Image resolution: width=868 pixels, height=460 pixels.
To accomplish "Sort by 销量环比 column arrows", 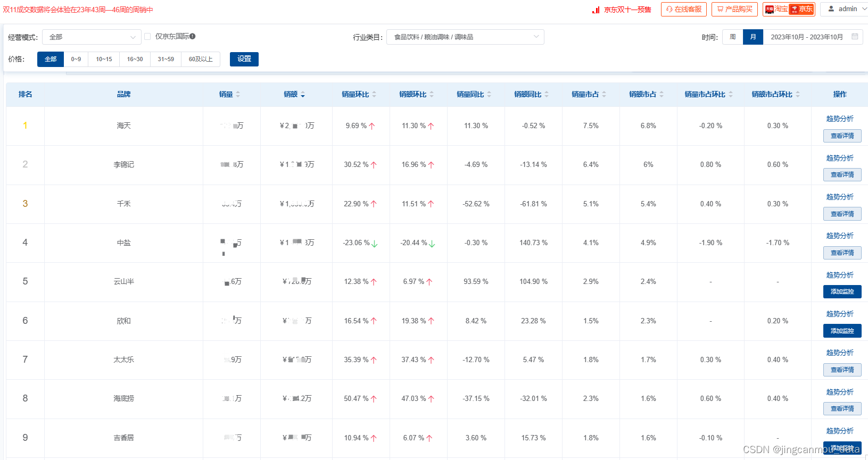I will click(x=374, y=94).
